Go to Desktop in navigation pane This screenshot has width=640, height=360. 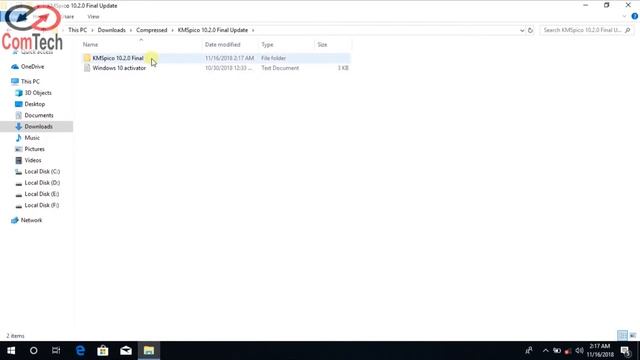[34, 104]
